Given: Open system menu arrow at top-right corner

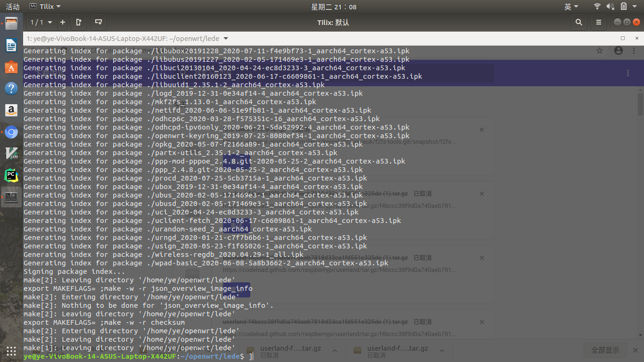Looking at the screenshot, I should pyautogui.click(x=636, y=7).
